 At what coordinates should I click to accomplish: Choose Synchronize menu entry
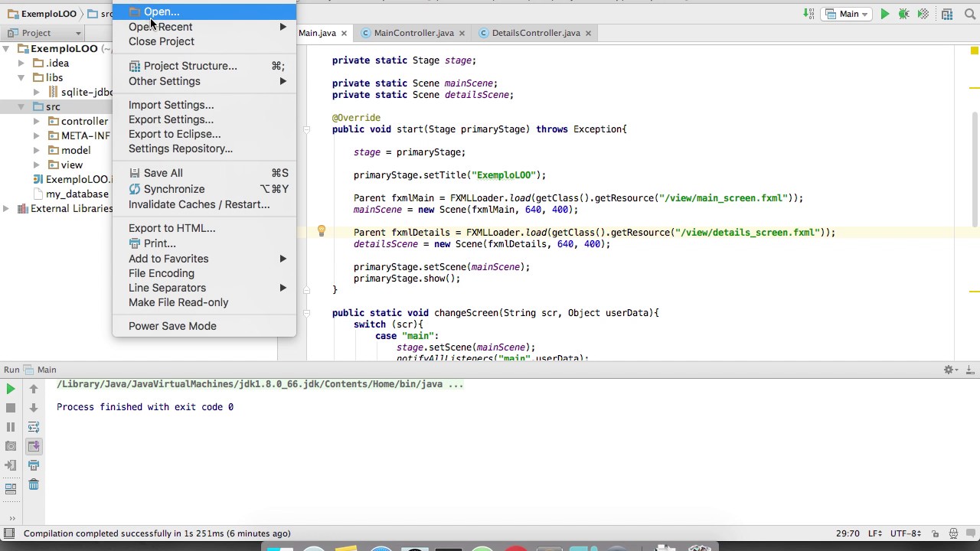pos(204,189)
